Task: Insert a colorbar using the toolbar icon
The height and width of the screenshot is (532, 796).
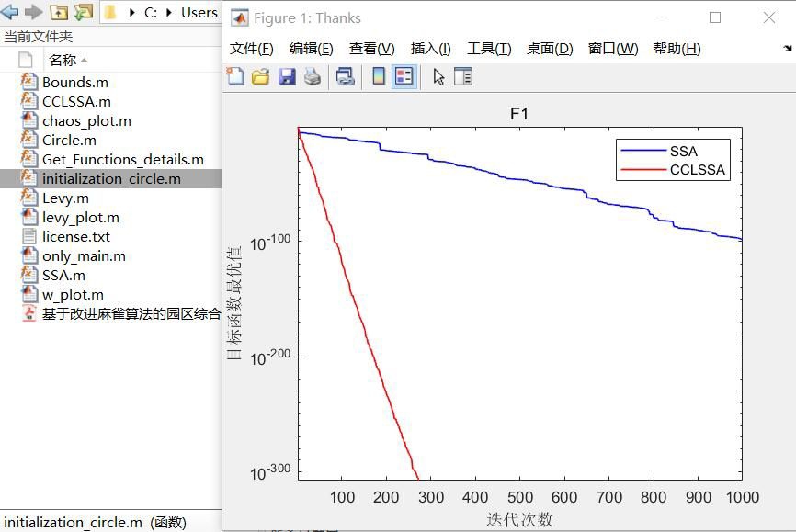Action: [x=379, y=76]
